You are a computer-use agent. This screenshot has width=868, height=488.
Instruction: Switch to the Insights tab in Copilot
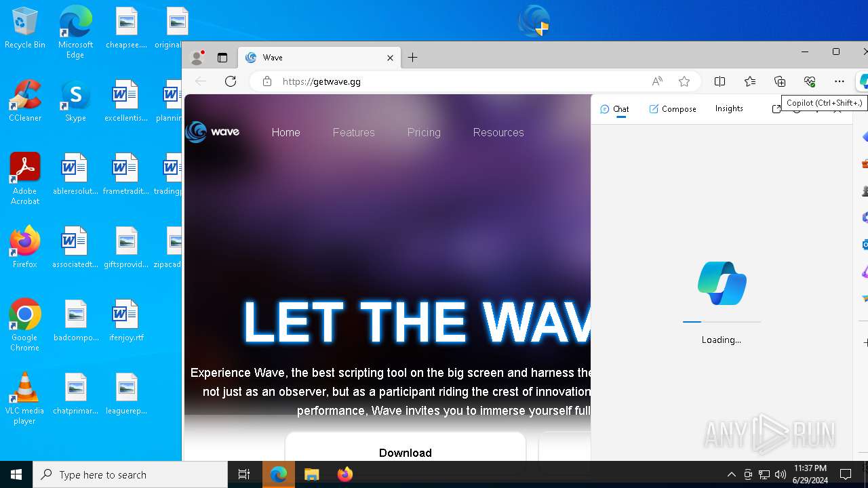point(729,108)
